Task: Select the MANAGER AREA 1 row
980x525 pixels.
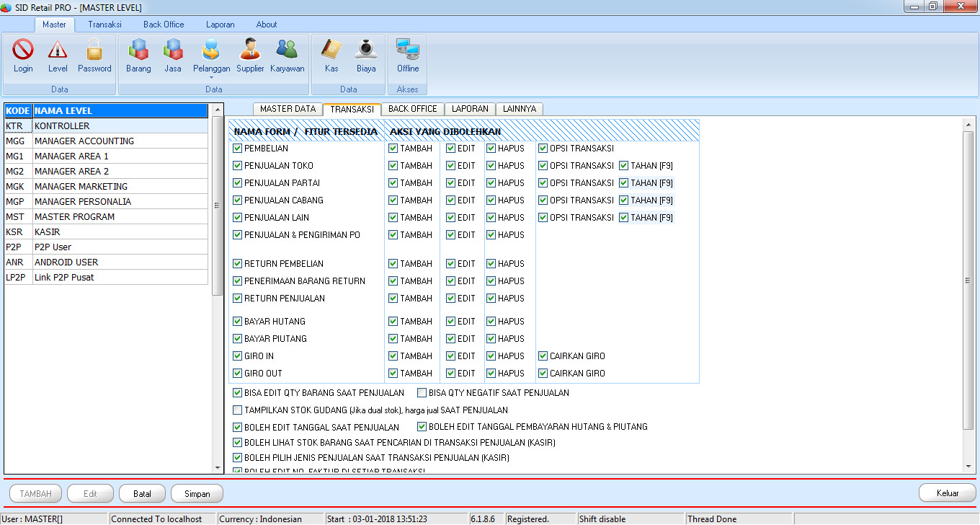Action: 106,156
